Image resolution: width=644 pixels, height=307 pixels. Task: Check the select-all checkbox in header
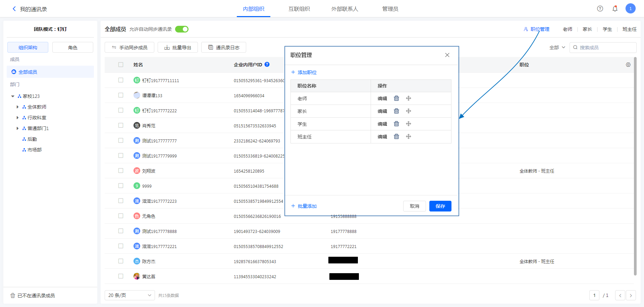point(121,65)
